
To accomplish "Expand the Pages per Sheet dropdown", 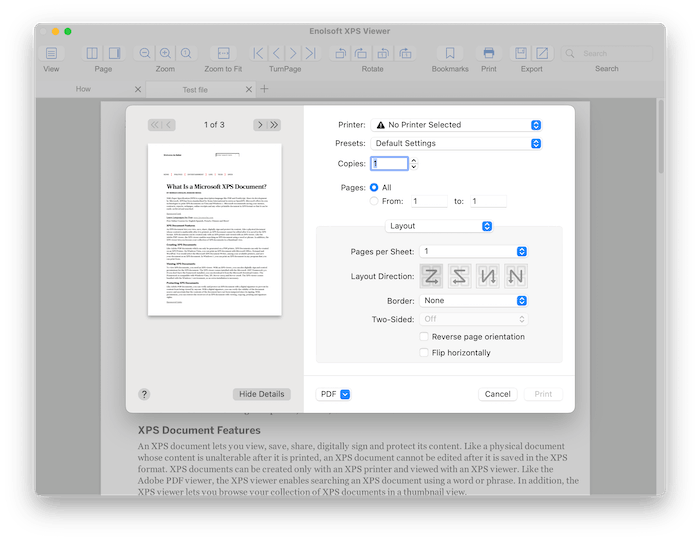I will (x=473, y=251).
